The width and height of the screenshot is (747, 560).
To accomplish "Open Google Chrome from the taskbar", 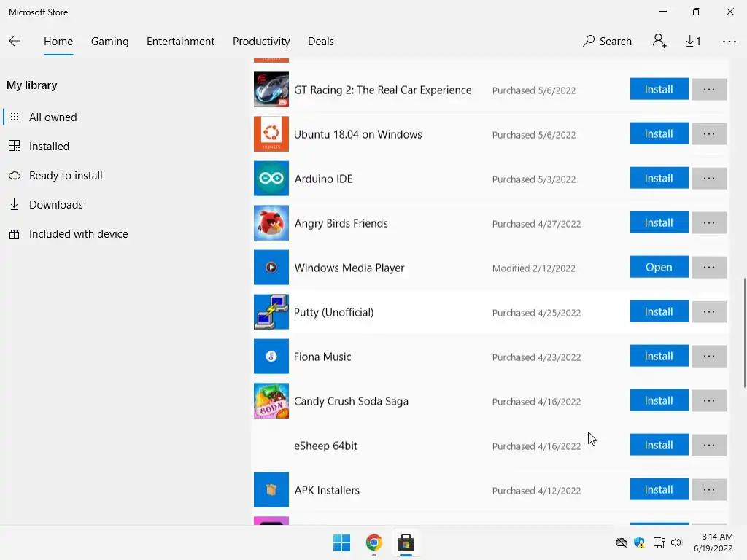I will (x=374, y=542).
